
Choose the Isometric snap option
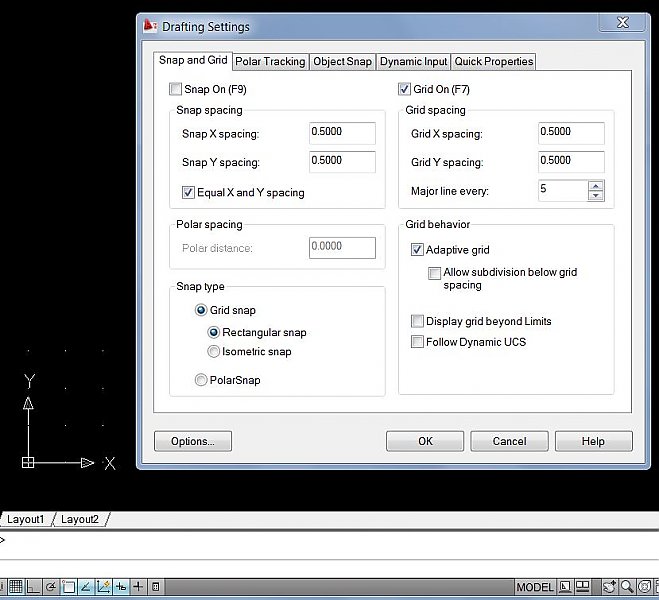pyautogui.click(x=214, y=351)
